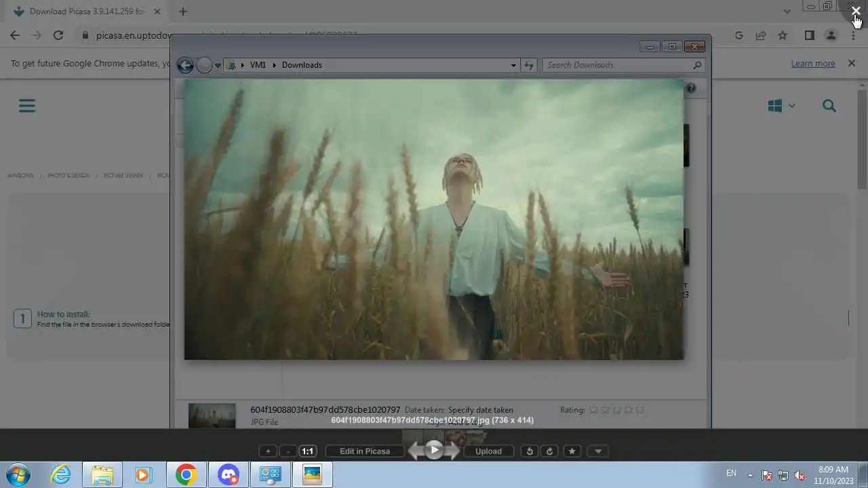This screenshot has height=488, width=868.
Task: Close the Picasa Photo Viewer overlay
Action: point(856,11)
